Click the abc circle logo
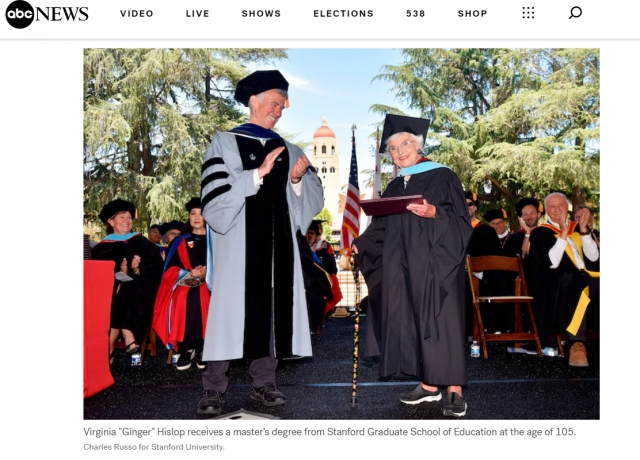 19,14
